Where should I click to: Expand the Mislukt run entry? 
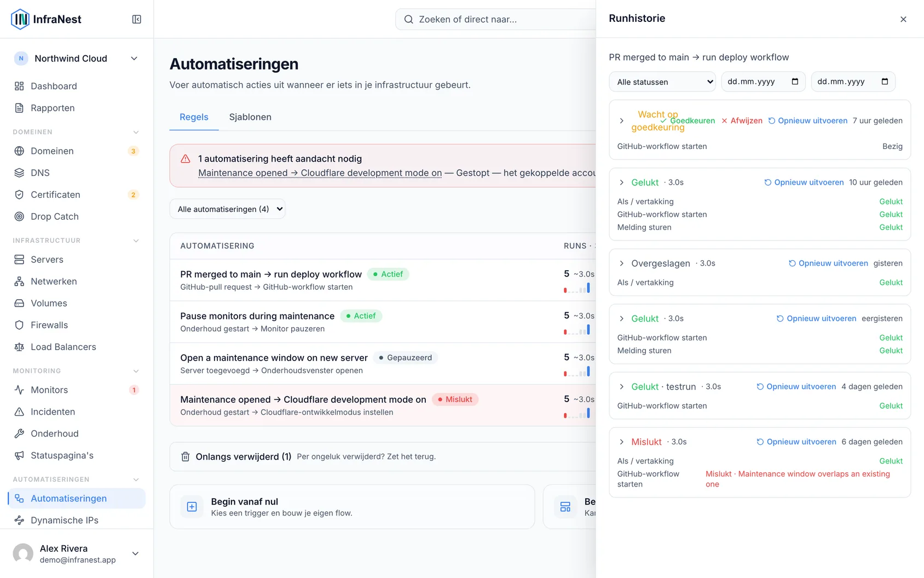[621, 442]
